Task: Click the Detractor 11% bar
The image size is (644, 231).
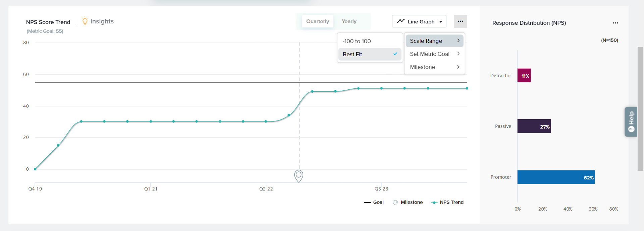Action: [x=524, y=76]
